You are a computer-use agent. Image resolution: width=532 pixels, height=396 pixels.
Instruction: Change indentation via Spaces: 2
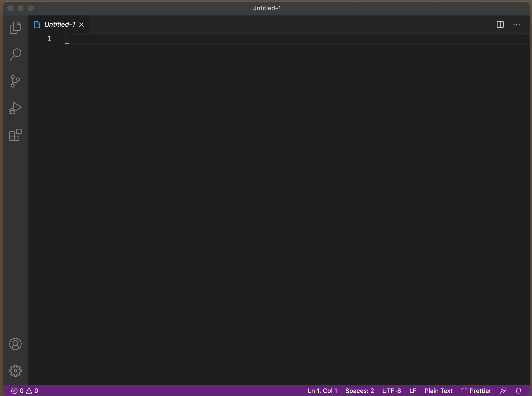coord(359,391)
